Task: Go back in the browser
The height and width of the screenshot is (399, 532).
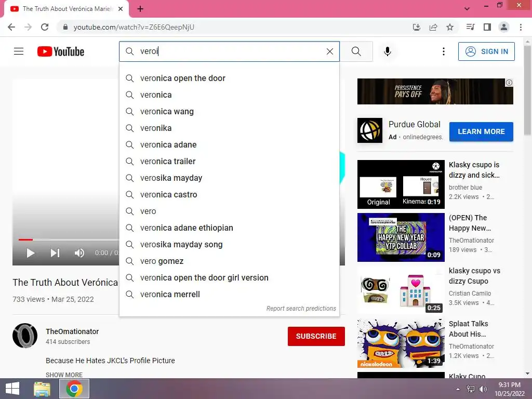Action: point(11,27)
